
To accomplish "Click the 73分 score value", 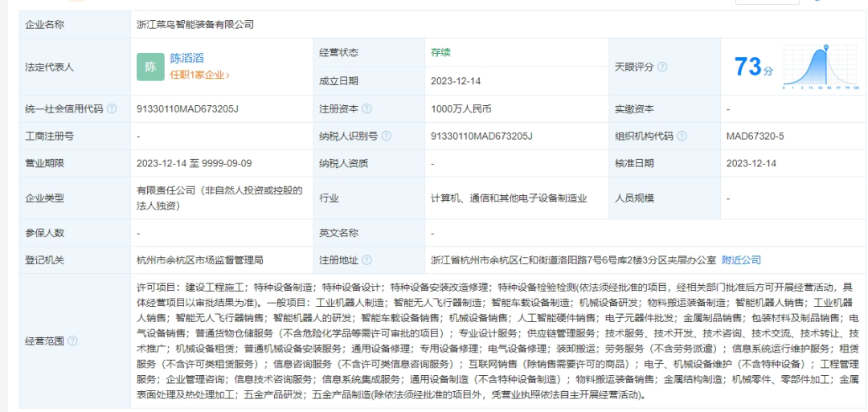I will (x=753, y=67).
